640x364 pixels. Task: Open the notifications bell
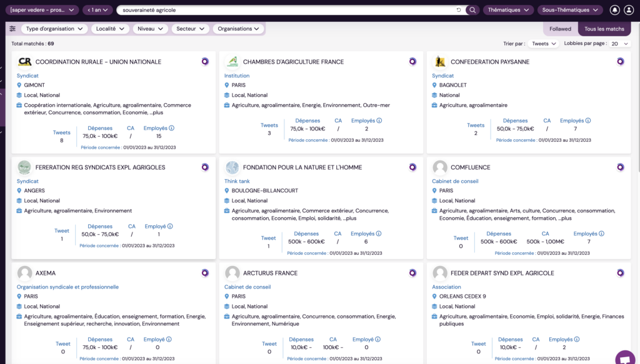[614, 10]
